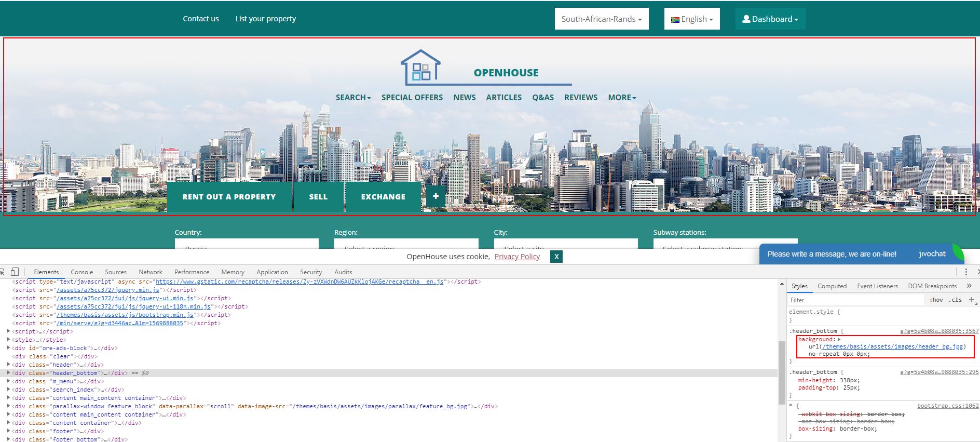The height and width of the screenshot is (442, 980).
Task: Add a new style rule with plus
Action: (972, 300)
